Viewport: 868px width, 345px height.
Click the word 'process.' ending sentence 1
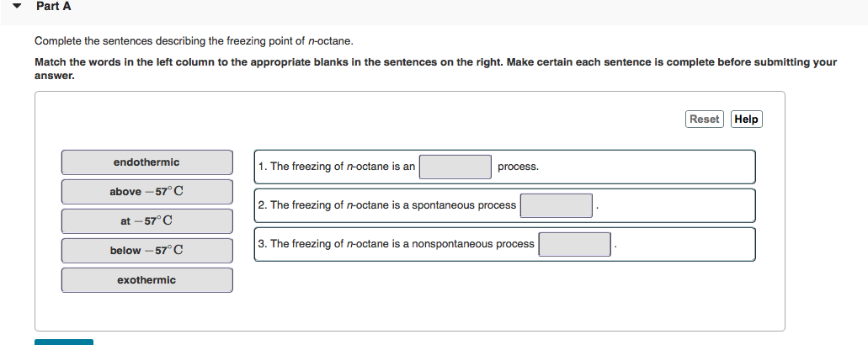pos(518,167)
